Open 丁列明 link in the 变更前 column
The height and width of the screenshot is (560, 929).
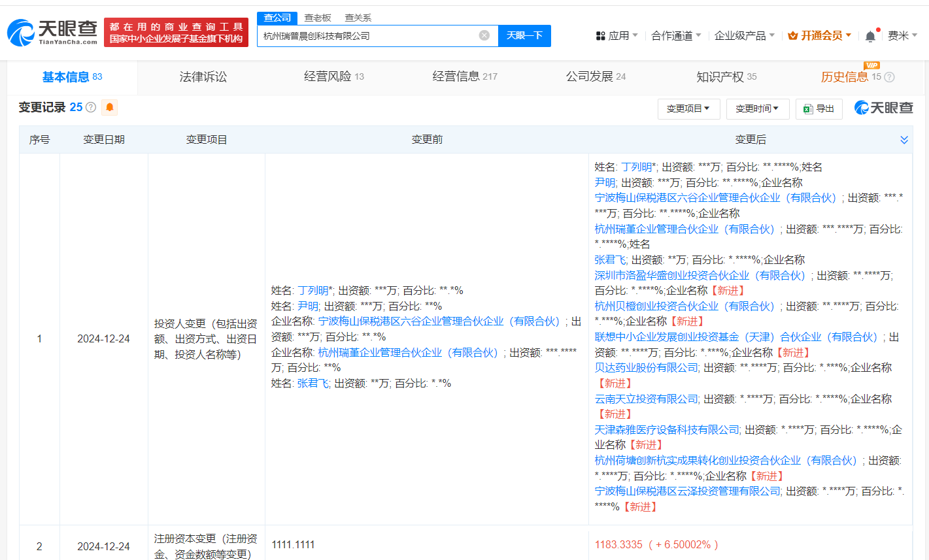click(x=313, y=291)
